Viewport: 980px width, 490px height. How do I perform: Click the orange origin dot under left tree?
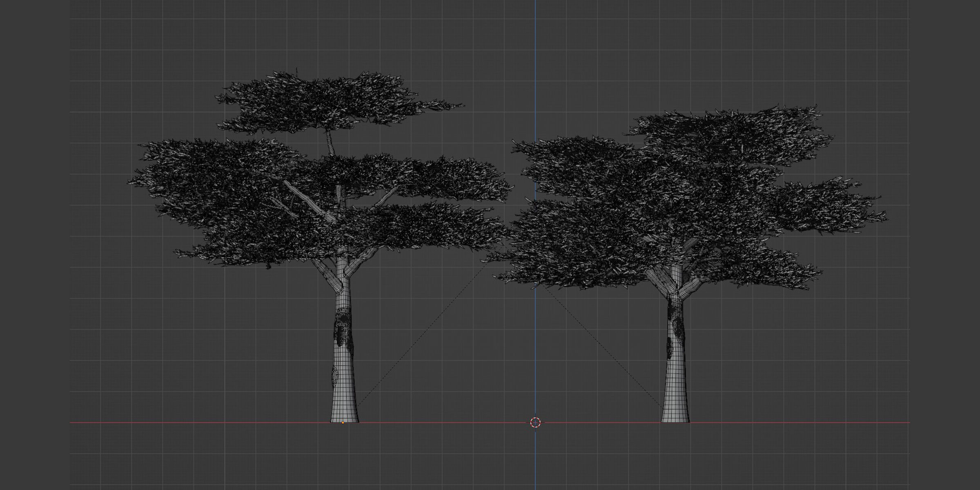tap(343, 423)
